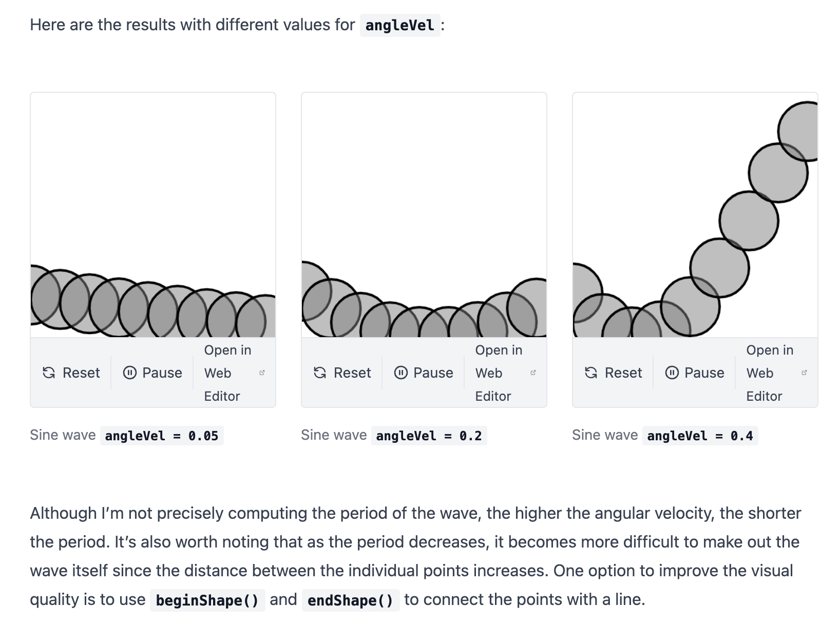Toggle playback on the middle sine wave sketch
This screenshot has width=840, height=625.
(424, 373)
